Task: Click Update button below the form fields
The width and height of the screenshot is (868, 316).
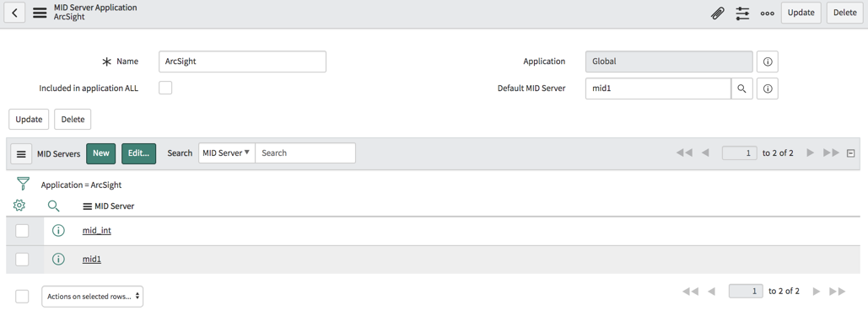Action: 29,119
